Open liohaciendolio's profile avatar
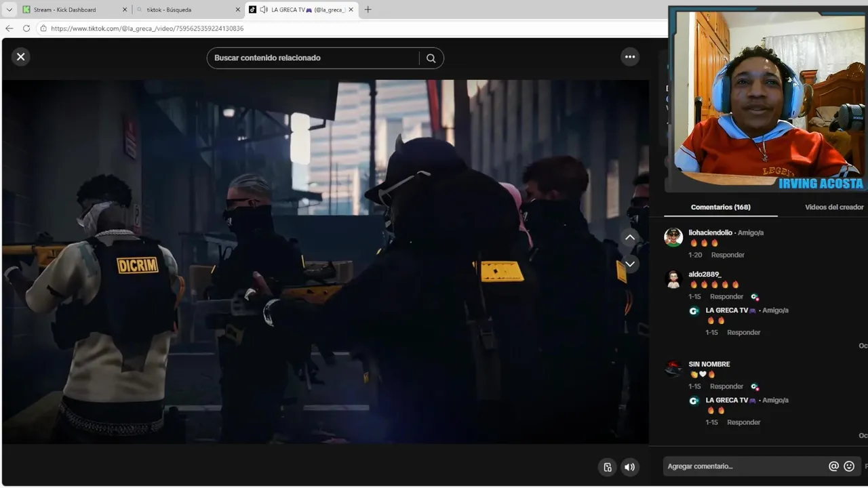The image size is (868, 488). [673, 237]
